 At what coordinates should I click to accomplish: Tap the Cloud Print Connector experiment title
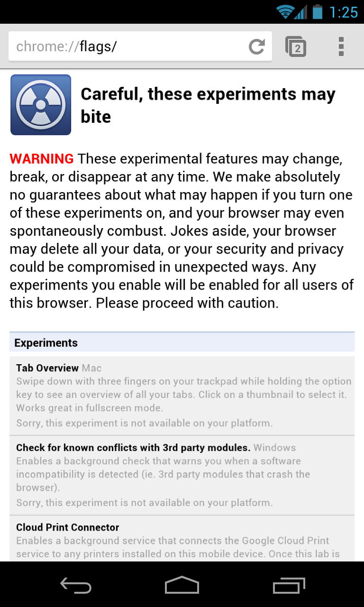pyautogui.click(x=68, y=527)
